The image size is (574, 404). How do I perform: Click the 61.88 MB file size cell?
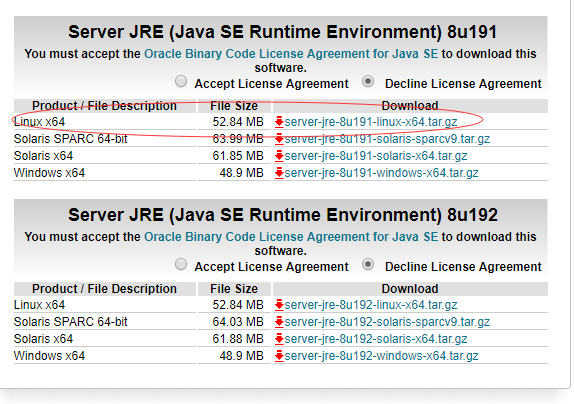click(238, 339)
